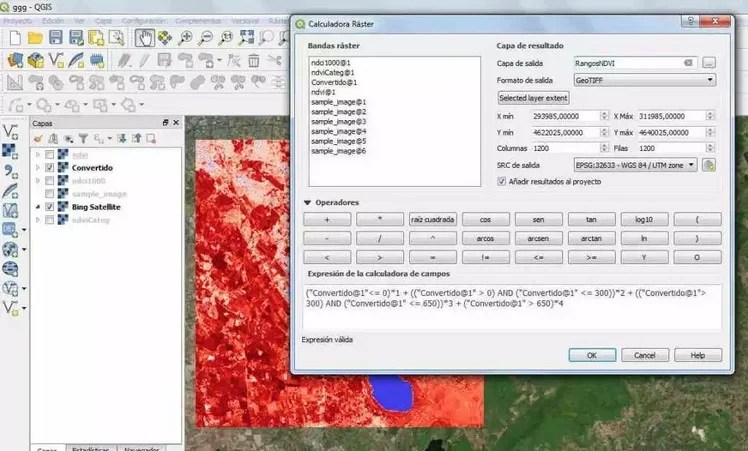Click the New Shapefile layer icon with the V shape
Image resolution: width=748 pixels, height=451 pixels.
click(x=56, y=60)
